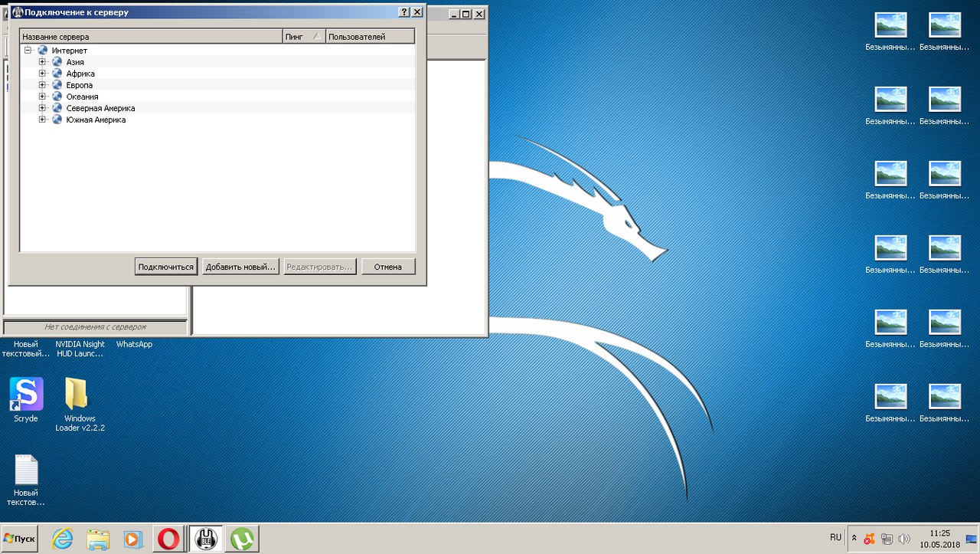Cancel the dialog with Отмена
The image size is (980, 554).
tap(388, 267)
